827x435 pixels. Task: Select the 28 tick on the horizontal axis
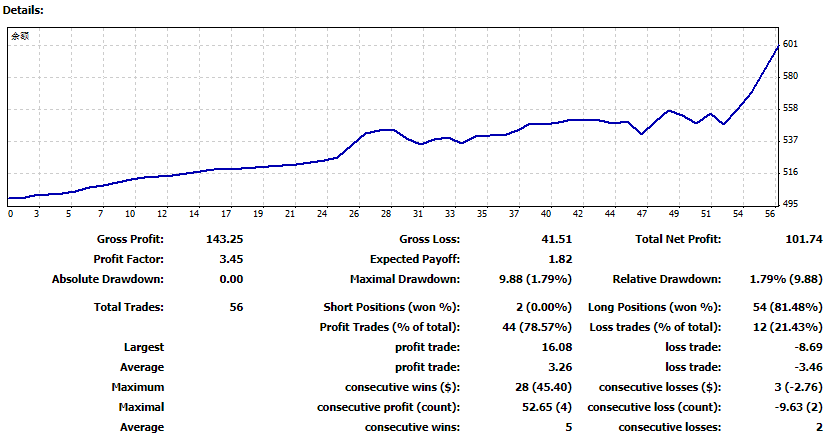click(x=386, y=214)
